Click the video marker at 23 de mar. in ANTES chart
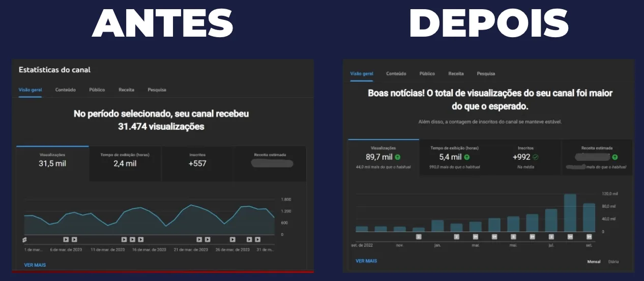This screenshot has width=644, height=281. pyautogui.click(x=208, y=239)
